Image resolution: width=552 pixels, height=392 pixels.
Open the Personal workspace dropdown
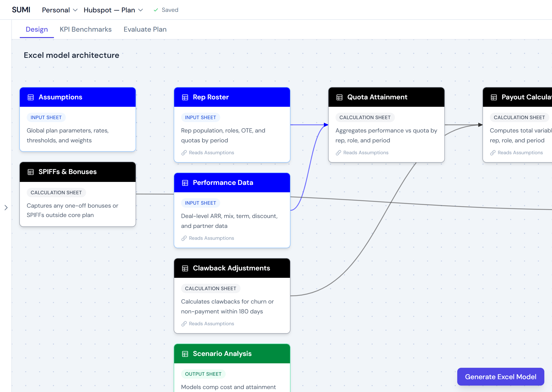tap(60, 10)
